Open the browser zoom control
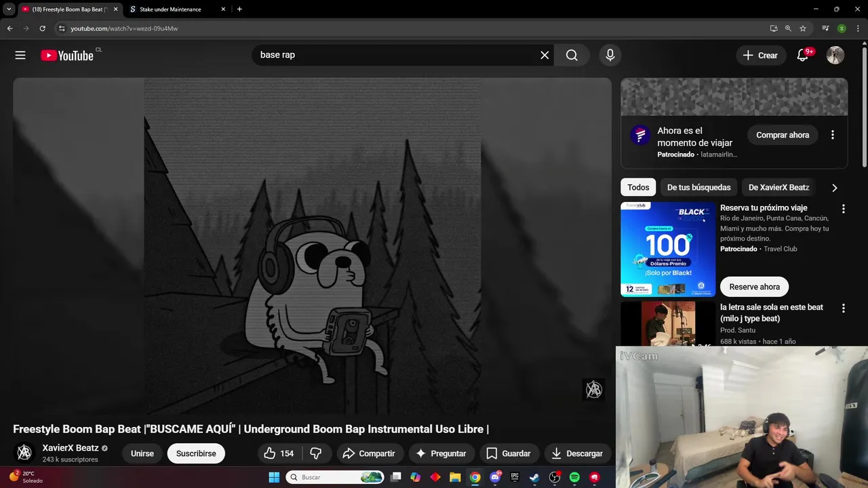The image size is (868, 488). (788, 28)
